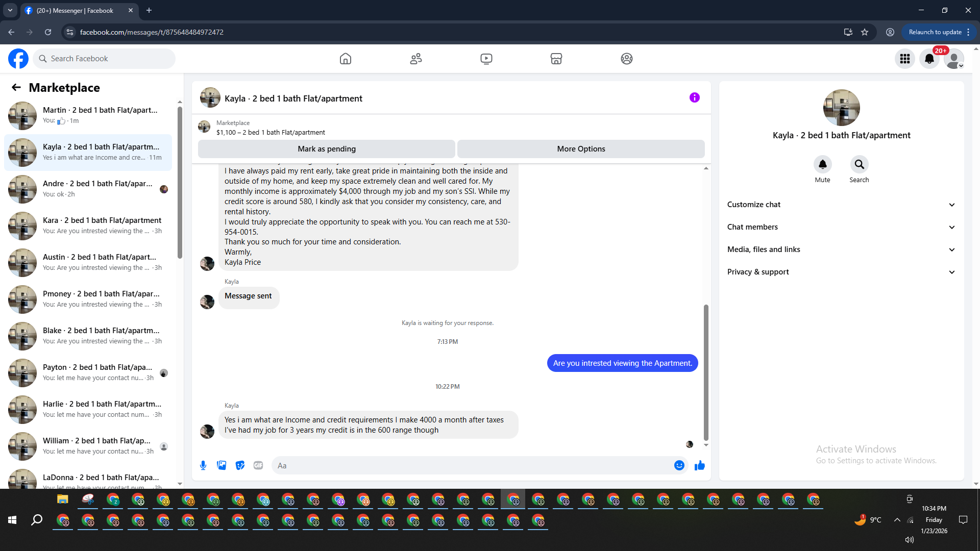The image size is (980, 551).
Task: Click the voice clip microphone icon
Action: 203,465
